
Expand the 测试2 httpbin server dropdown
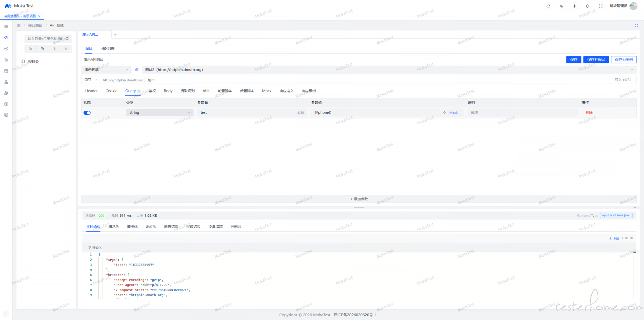pyautogui.click(x=389, y=70)
